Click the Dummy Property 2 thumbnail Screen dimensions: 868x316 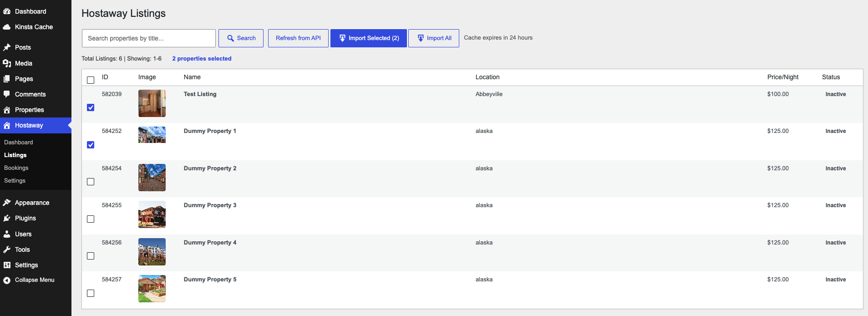(152, 178)
